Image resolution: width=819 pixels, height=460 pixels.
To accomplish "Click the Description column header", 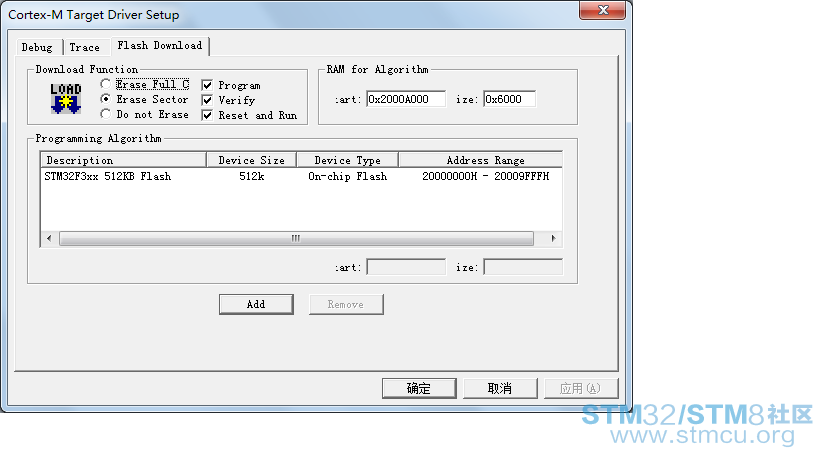I will pos(123,160).
